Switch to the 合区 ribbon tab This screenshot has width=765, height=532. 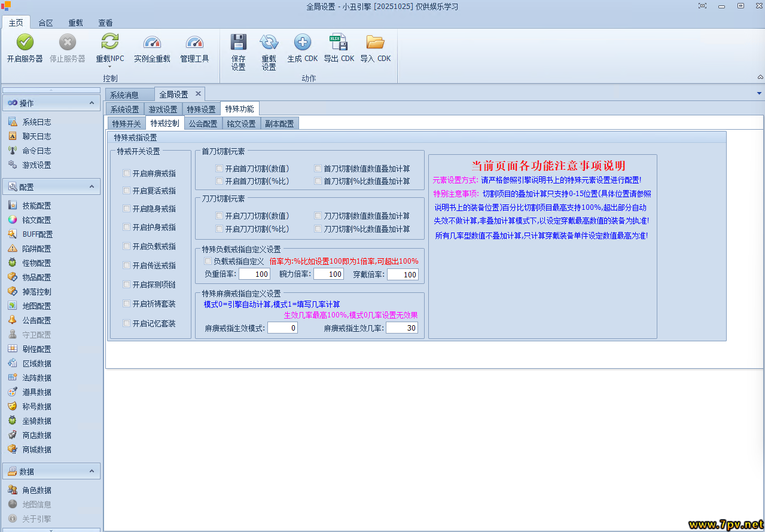click(45, 23)
